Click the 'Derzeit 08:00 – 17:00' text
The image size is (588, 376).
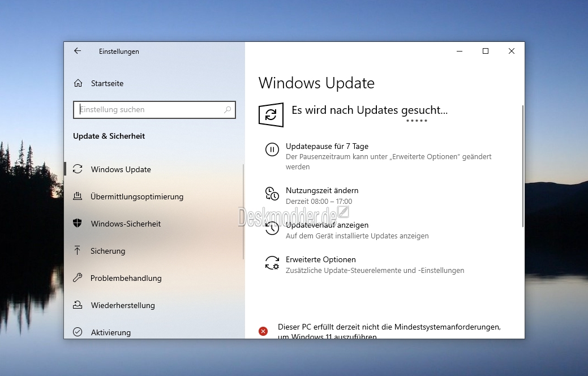[319, 202]
